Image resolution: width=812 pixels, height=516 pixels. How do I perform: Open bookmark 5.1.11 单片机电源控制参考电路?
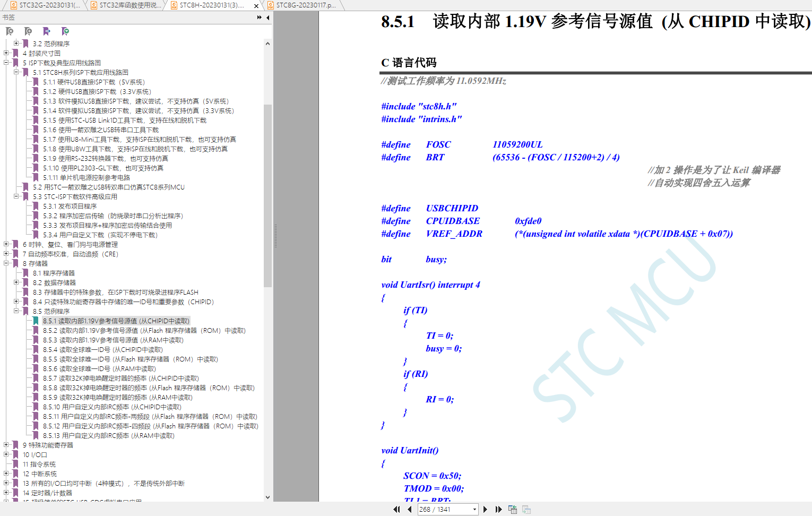tap(87, 178)
